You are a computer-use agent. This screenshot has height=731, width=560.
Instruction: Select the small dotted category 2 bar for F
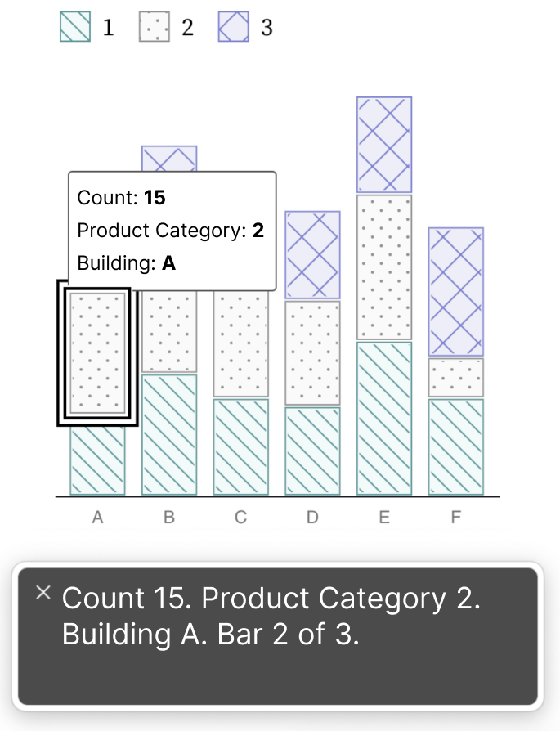[x=456, y=378]
